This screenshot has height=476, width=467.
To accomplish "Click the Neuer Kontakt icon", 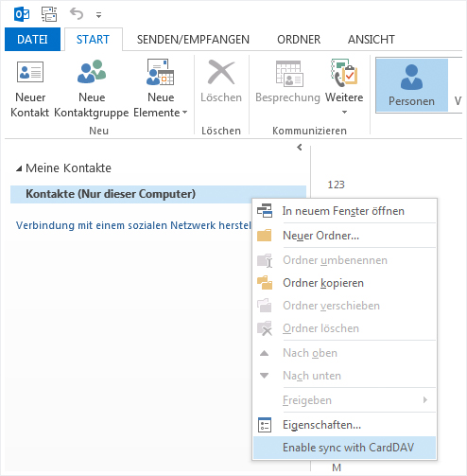I will coord(30,72).
